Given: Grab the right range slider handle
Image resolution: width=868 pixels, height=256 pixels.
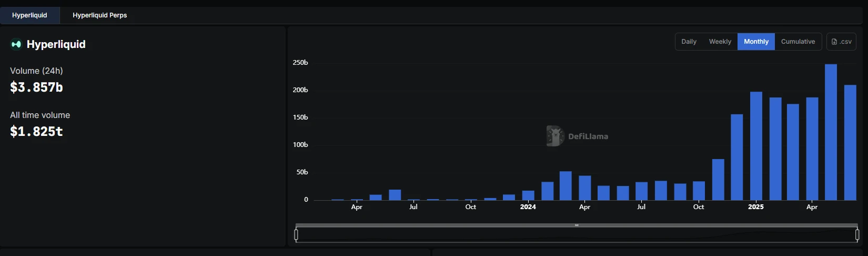Looking at the screenshot, I should click(x=857, y=235).
